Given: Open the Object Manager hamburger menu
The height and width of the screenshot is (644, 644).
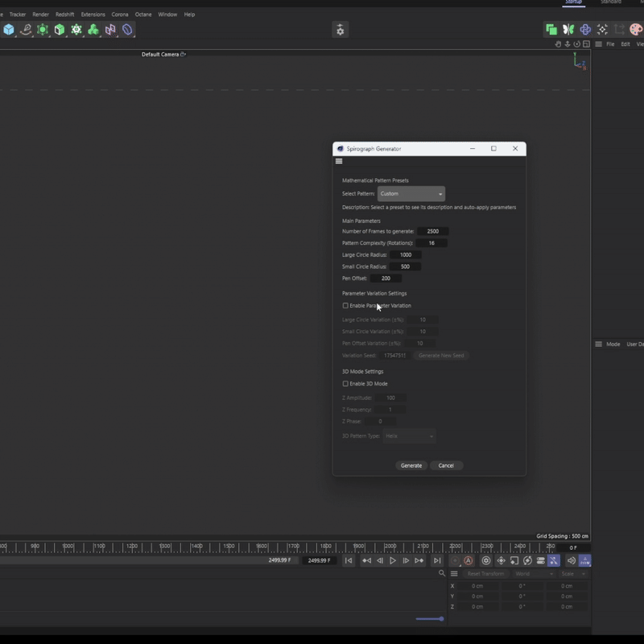Looking at the screenshot, I should pos(598,44).
